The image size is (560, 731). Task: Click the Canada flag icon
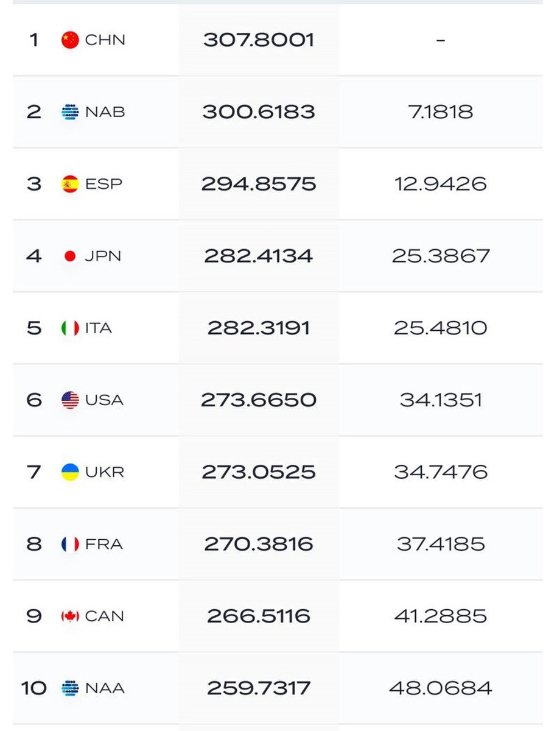(x=70, y=616)
